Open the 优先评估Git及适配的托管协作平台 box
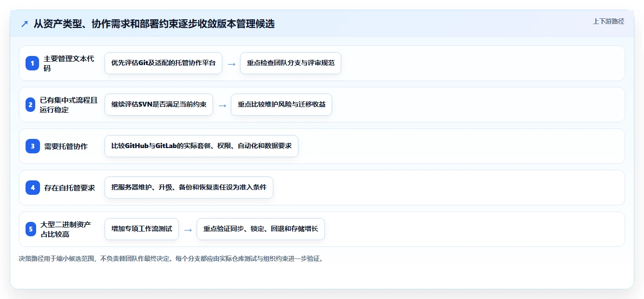Viewport: 644px width, 299px height. (163, 63)
